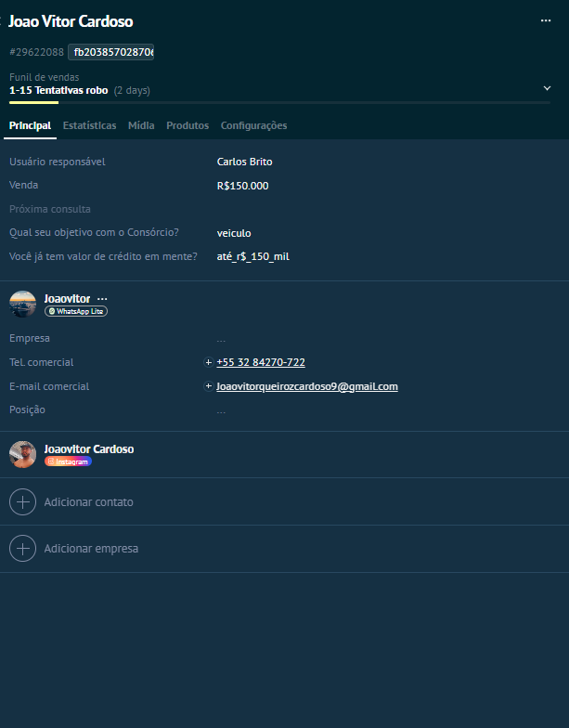Click the Adicionar contato plus icon
The height and width of the screenshot is (728, 569).
(22, 501)
